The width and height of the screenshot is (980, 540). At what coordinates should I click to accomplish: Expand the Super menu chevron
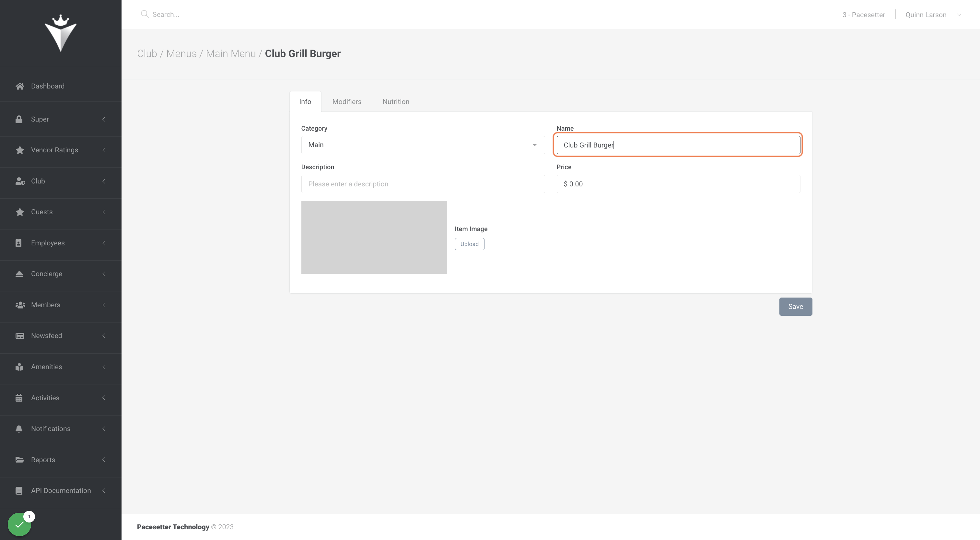point(103,119)
